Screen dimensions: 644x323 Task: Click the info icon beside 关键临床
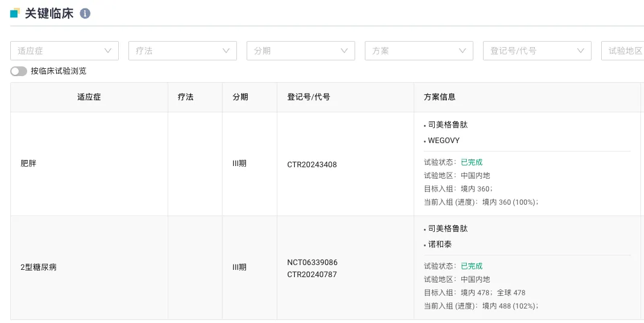coord(85,13)
